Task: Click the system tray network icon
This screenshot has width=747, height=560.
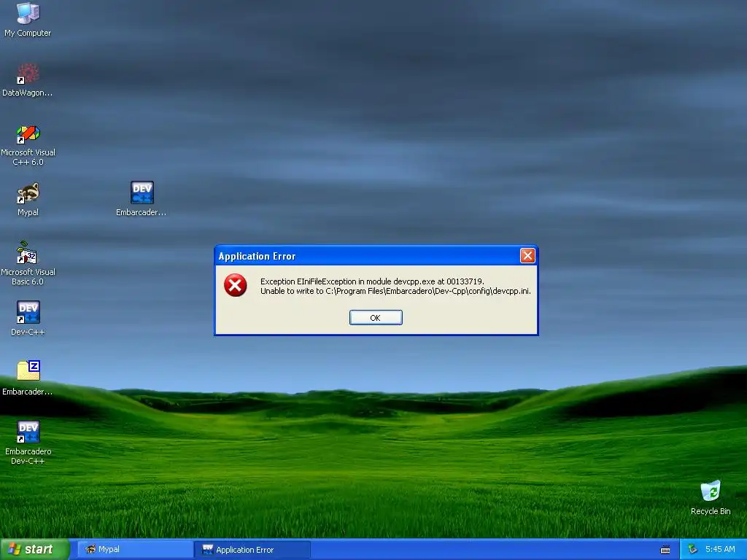Action: tap(693, 550)
